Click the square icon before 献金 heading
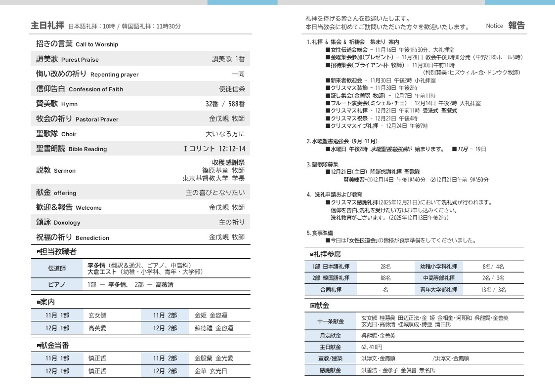The height and width of the screenshot is (392, 555). pos(312,306)
